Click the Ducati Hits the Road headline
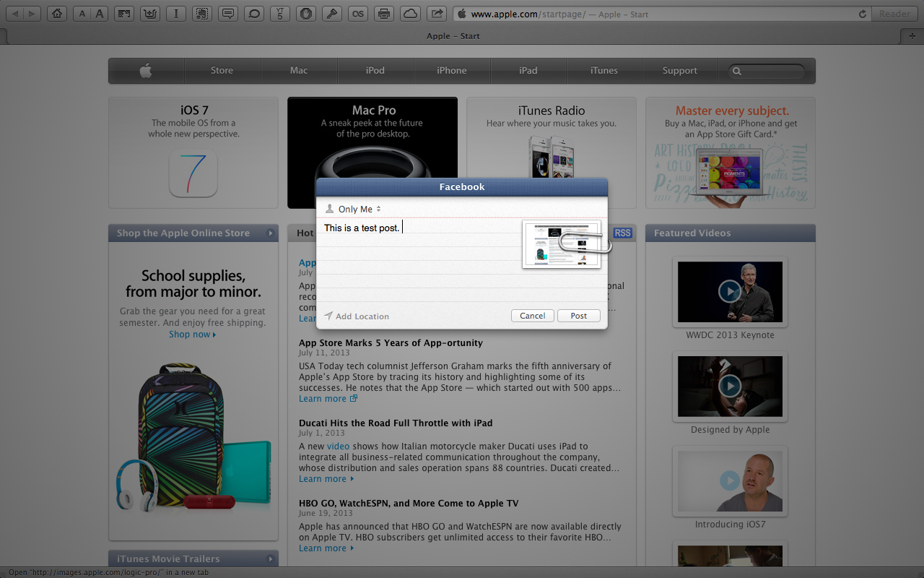 396,423
